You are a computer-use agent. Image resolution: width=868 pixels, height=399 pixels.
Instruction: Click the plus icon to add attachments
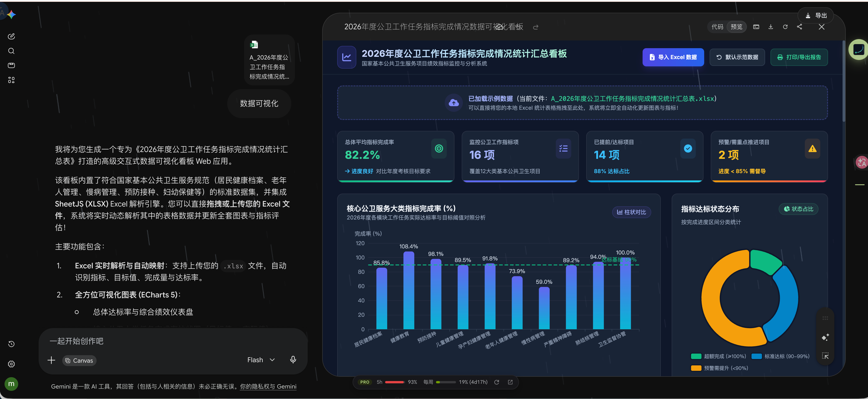click(x=51, y=360)
